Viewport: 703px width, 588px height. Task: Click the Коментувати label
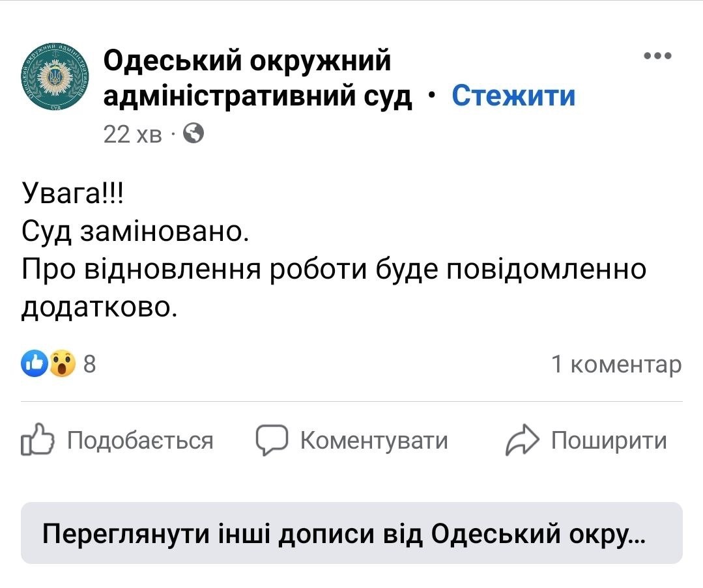point(374,441)
